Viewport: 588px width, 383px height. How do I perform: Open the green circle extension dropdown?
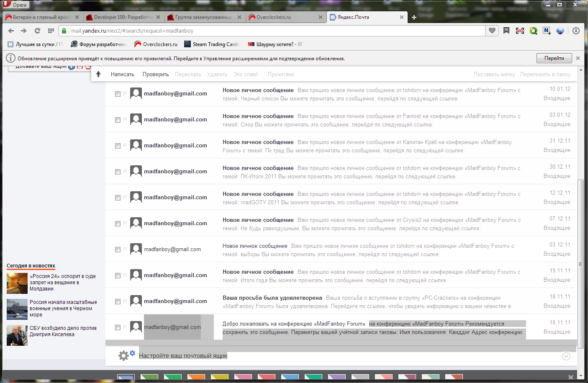point(533,31)
